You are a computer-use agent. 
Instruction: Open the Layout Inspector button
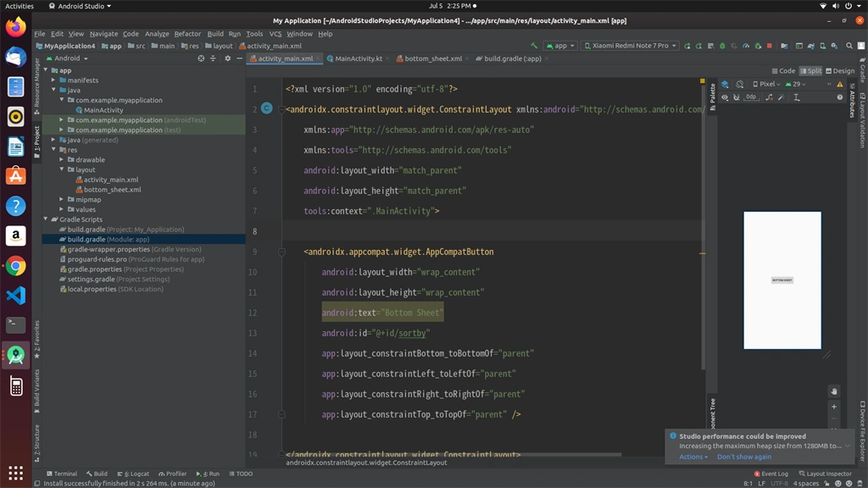[x=826, y=474]
